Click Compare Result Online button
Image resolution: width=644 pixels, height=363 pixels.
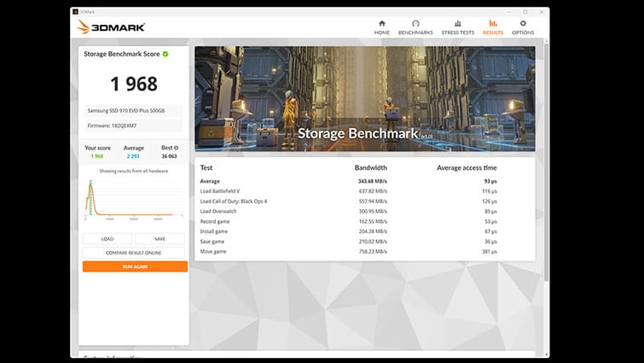(x=133, y=253)
